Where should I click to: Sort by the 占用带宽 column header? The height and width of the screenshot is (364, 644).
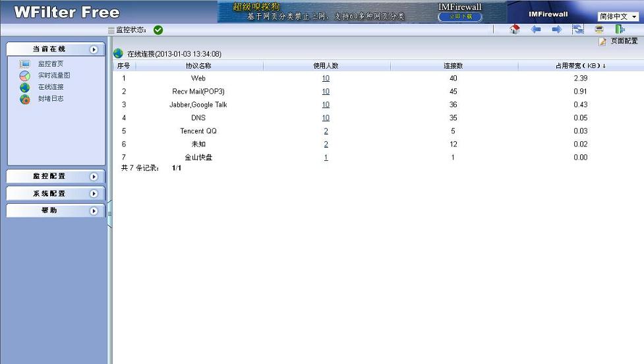[x=580, y=66]
